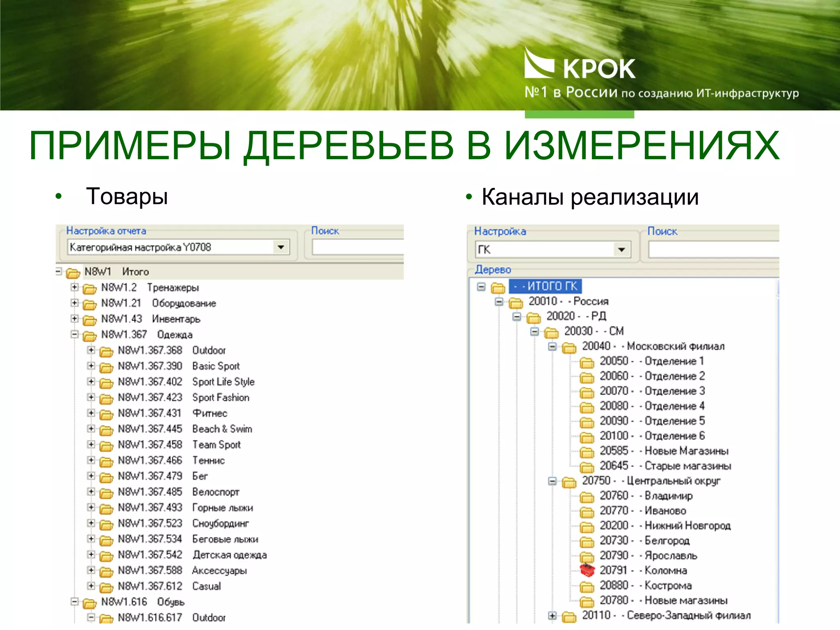The height and width of the screenshot is (630, 840).
Task: Open the Категорийная настройка Y0708 dropdown
Action: (281, 247)
